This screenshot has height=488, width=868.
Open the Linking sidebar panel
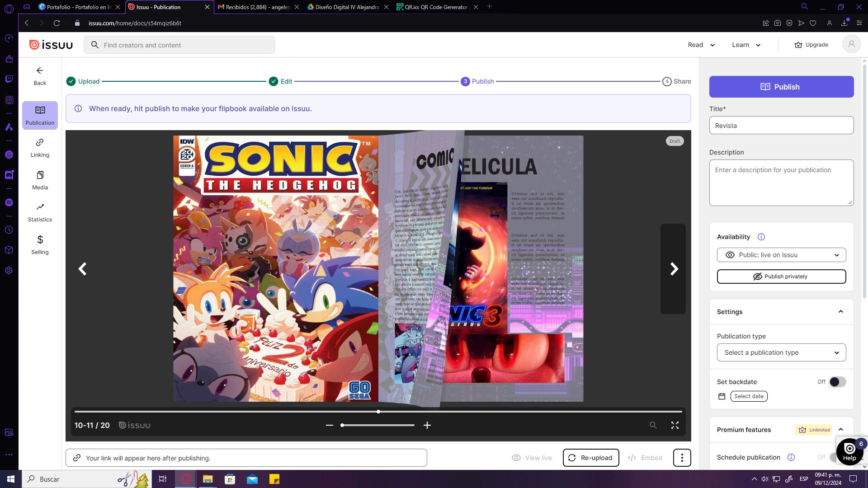[40, 148]
